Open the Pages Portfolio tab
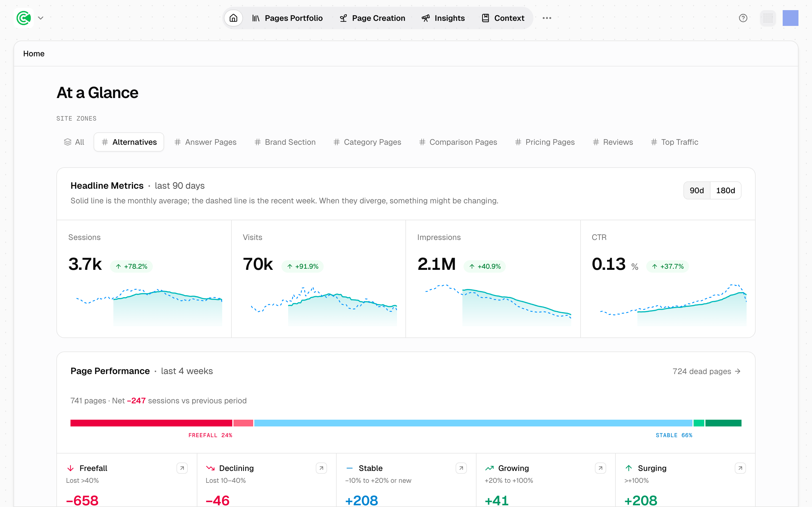812x507 pixels. click(287, 18)
